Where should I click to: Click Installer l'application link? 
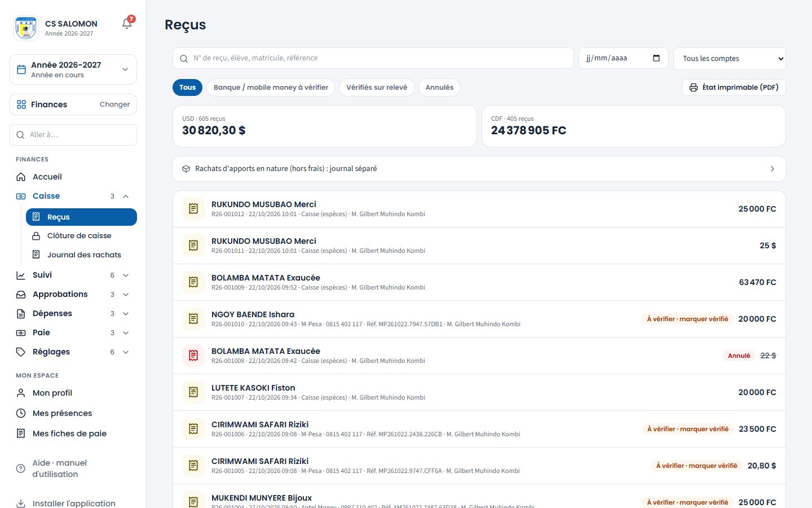click(74, 503)
